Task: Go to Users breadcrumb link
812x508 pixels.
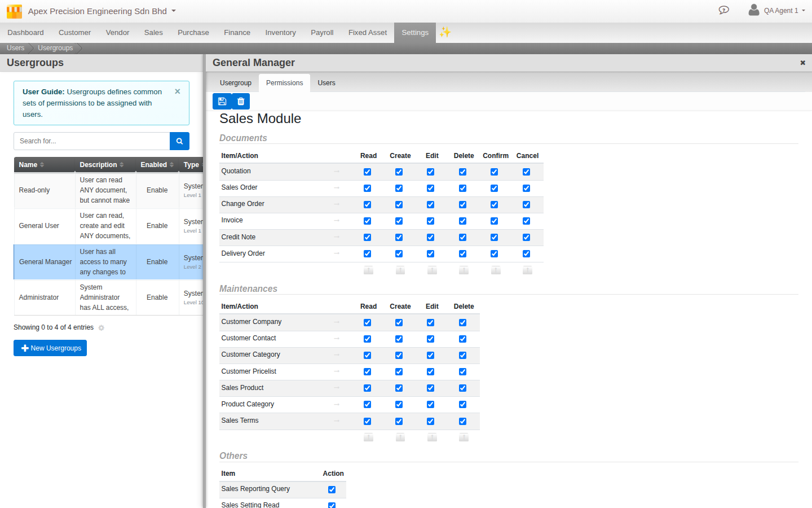Action: (x=15, y=48)
